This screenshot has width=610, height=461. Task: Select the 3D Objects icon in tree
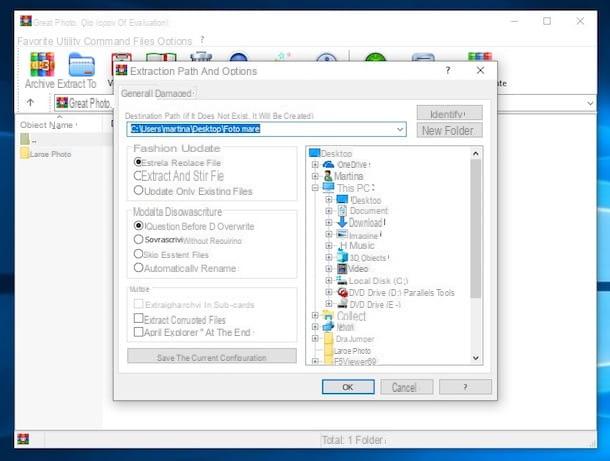[342, 257]
